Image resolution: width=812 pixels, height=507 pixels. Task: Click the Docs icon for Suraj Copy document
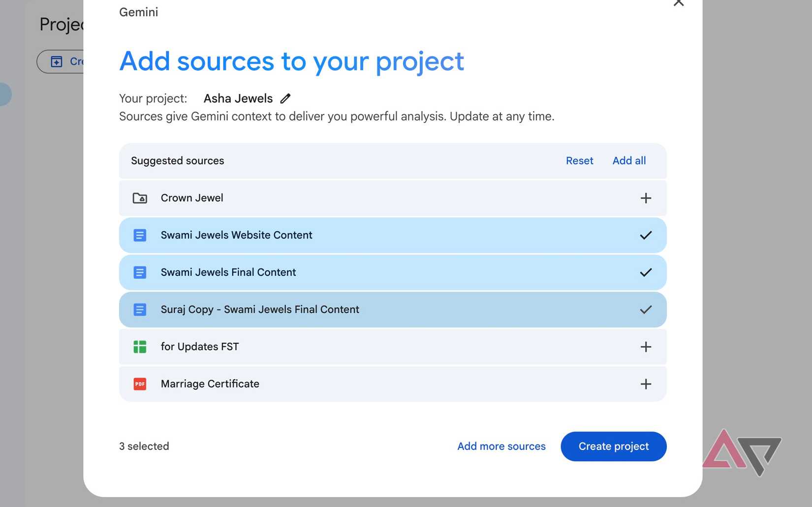click(140, 310)
